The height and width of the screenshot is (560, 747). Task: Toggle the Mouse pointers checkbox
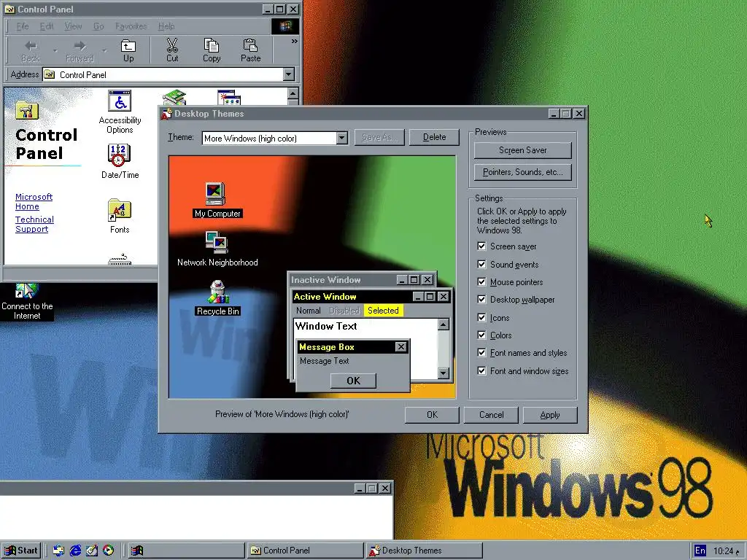coord(481,282)
